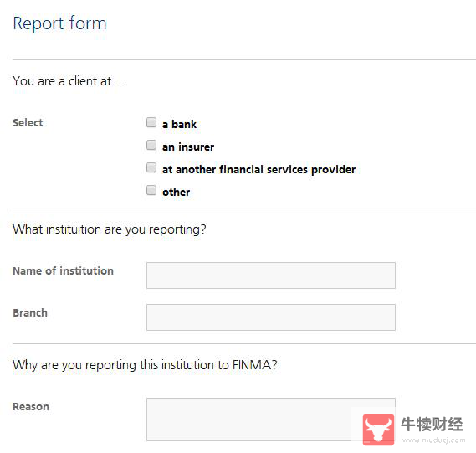Tick the "an insurer" checkbox
The height and width of the screenshot is (453, 476).
point(151,145)
